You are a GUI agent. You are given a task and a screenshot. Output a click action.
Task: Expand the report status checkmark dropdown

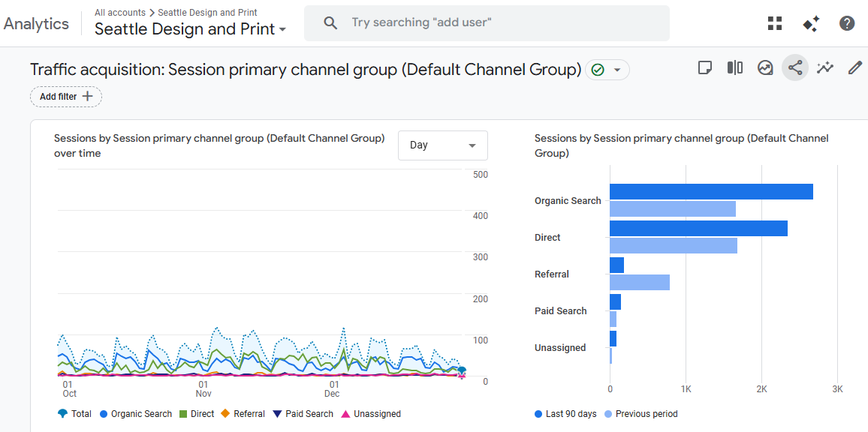click(607, 70)
